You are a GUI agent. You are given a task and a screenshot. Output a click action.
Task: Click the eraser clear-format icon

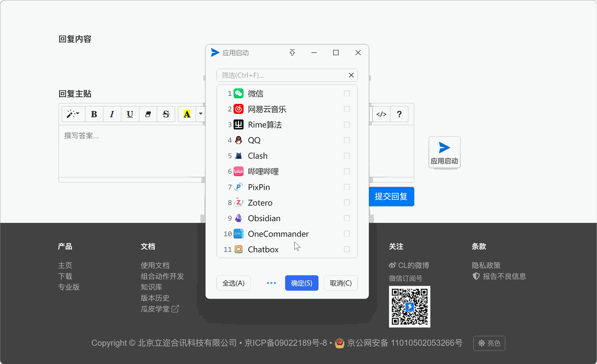148,114
